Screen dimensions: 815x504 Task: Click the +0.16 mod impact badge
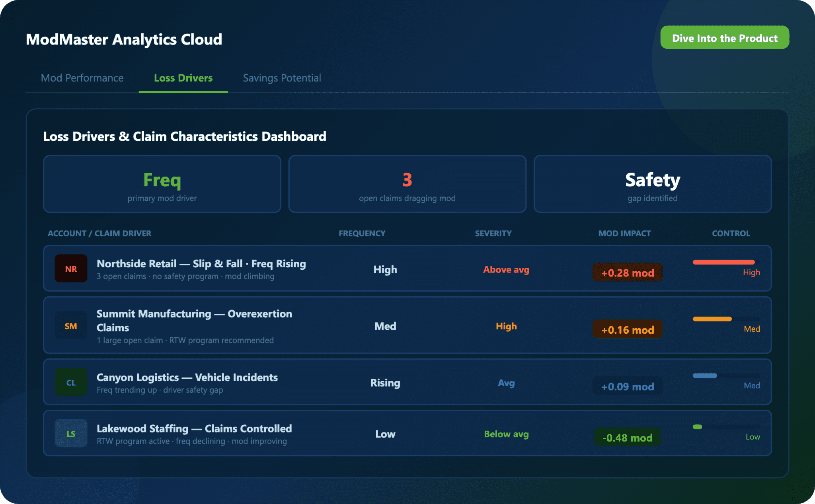627,329
